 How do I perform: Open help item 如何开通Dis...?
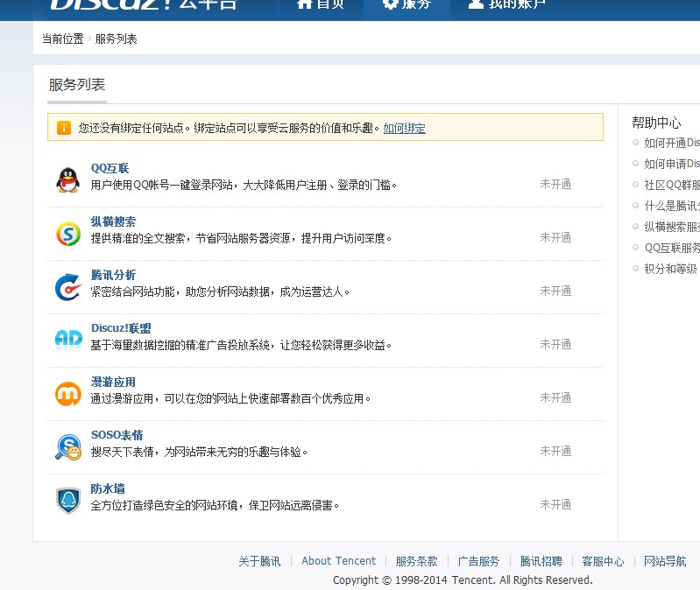click(x=672, y=143)
